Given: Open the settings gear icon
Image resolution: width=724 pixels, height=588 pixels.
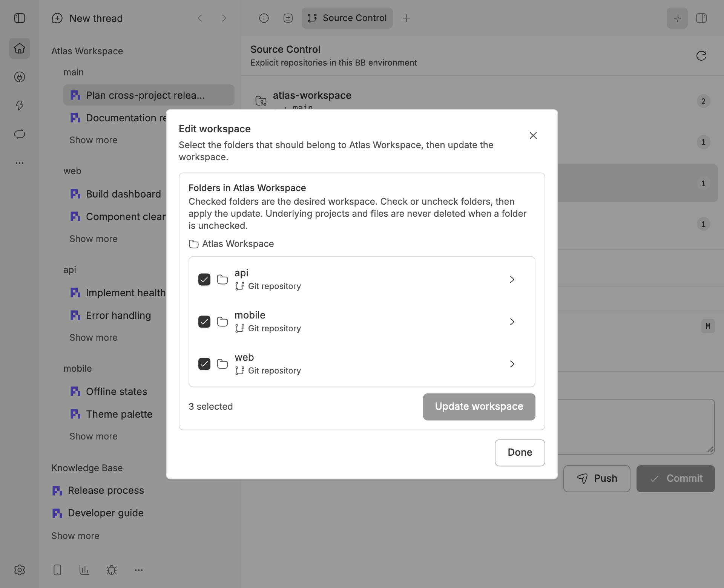Looking at the screenshot, I should (20, 570).
